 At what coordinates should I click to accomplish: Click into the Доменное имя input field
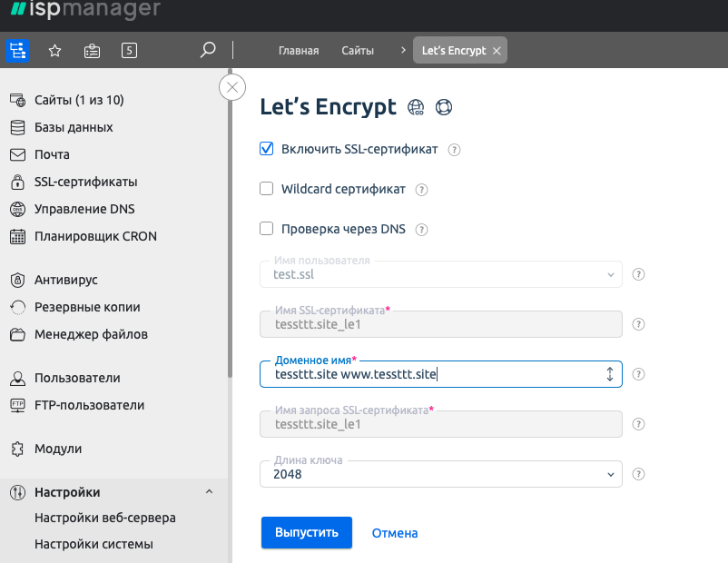coord(427,374)
